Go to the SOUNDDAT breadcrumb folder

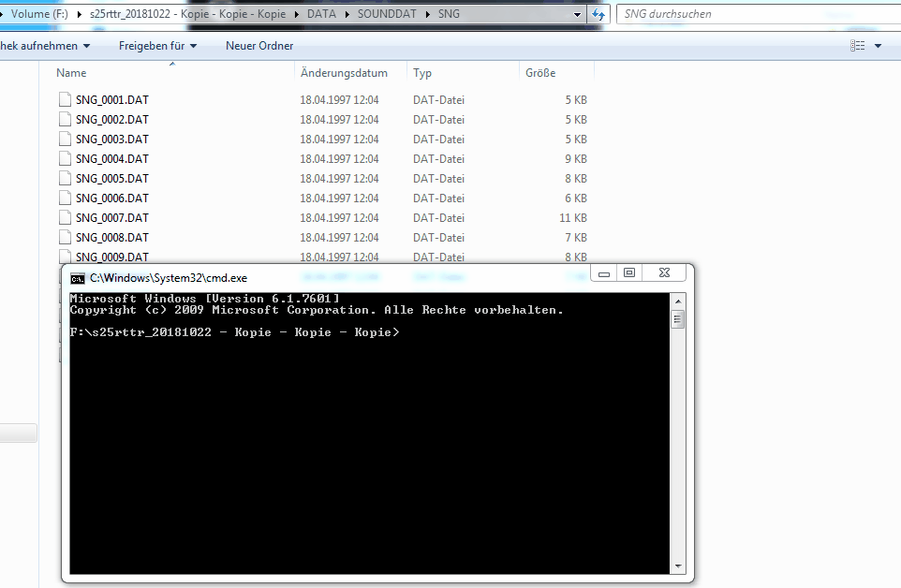pyautogui.click(x=387, y=14)
